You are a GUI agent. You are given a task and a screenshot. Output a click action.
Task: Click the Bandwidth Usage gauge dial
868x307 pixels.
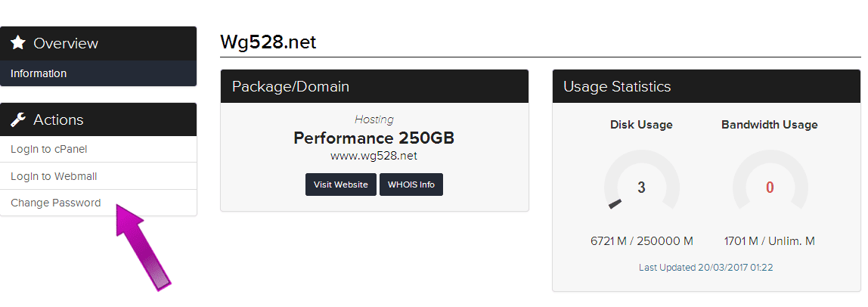click(x=770, y=187)
